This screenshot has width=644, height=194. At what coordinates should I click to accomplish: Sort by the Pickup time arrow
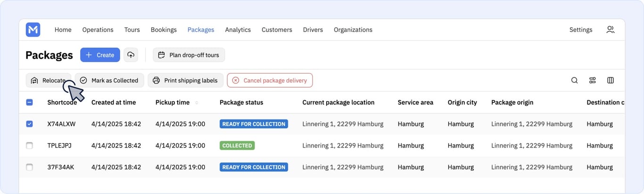(x=197, y=102)
